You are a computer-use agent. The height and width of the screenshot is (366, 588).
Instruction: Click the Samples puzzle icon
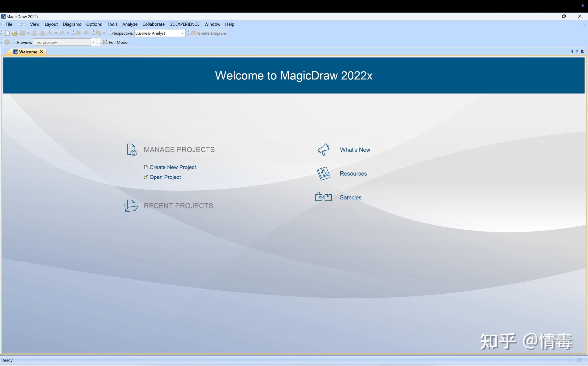pos(323,197)
